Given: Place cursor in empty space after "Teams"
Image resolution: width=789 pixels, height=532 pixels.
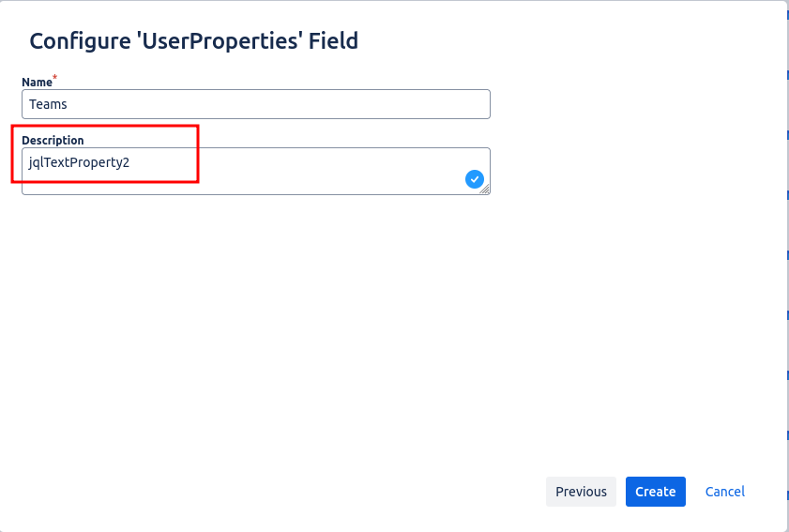Looking at the screenshot, I should click(281, 105).
